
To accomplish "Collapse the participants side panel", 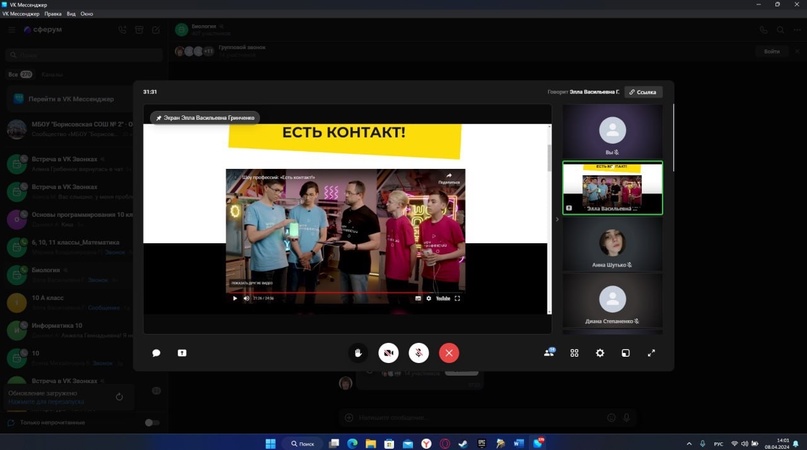I will coord(557,219).
